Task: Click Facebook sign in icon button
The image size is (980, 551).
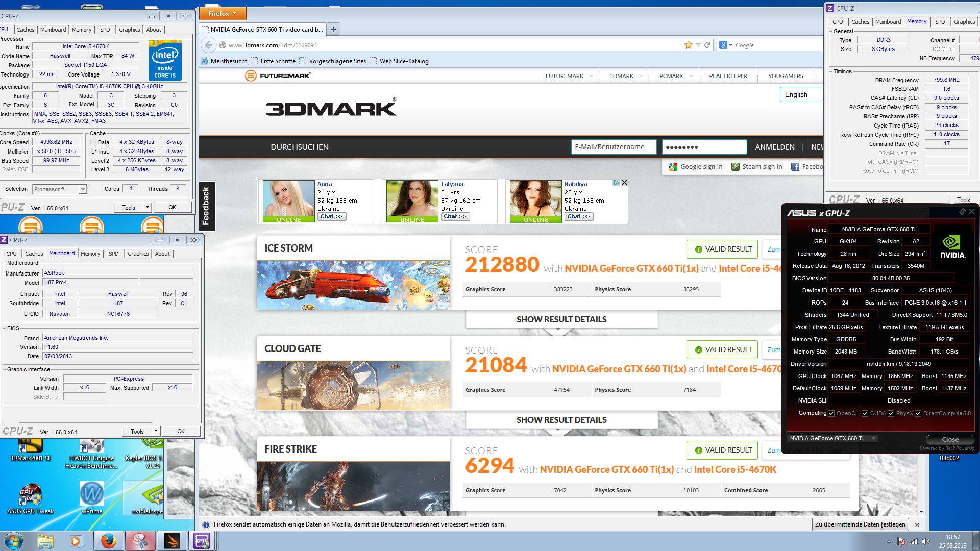Action: (806, 166)
